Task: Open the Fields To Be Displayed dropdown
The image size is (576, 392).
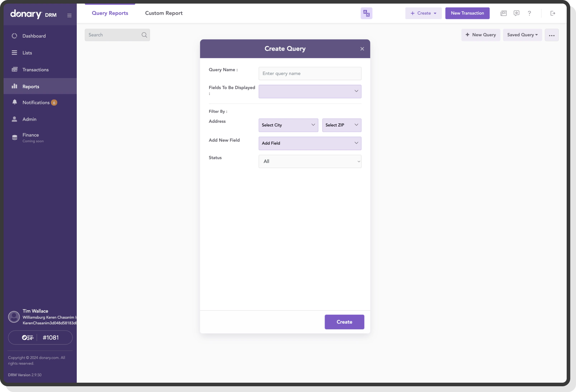Action: click(x=310, y=91)
